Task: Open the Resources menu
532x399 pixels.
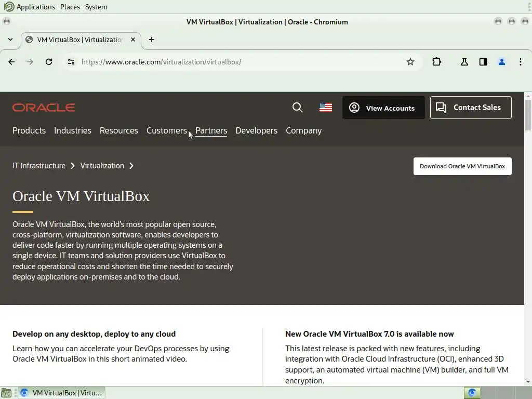Action: [x=119, y=130]
